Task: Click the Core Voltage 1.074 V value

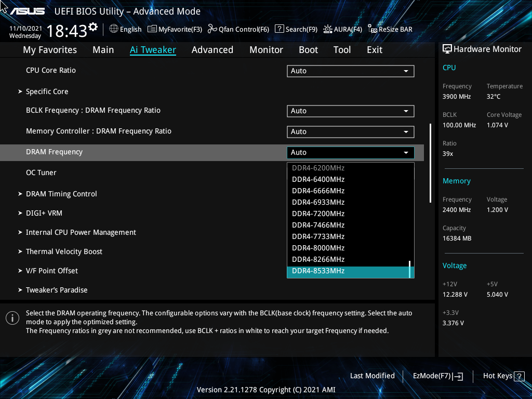Action: 497,125
